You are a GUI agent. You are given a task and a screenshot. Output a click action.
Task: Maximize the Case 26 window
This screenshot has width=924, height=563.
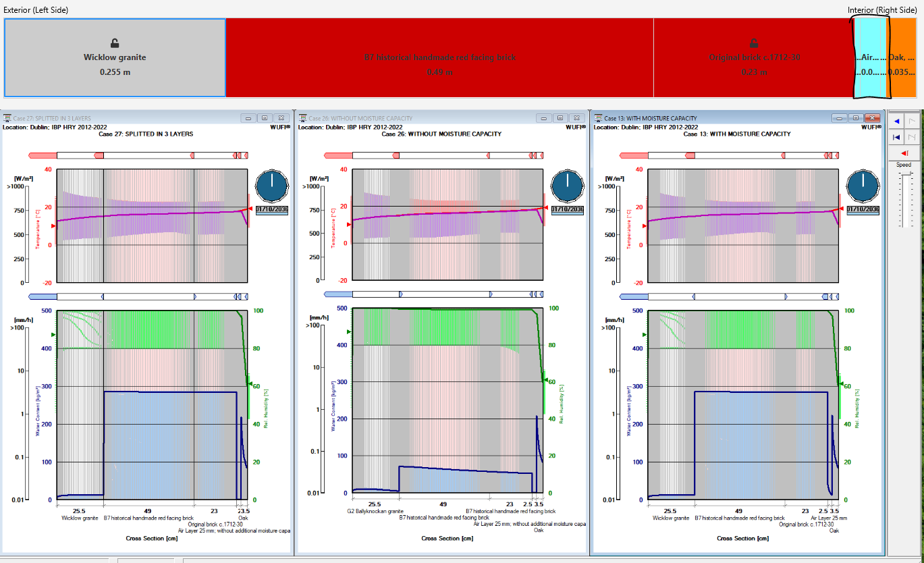tap(560, 118)
